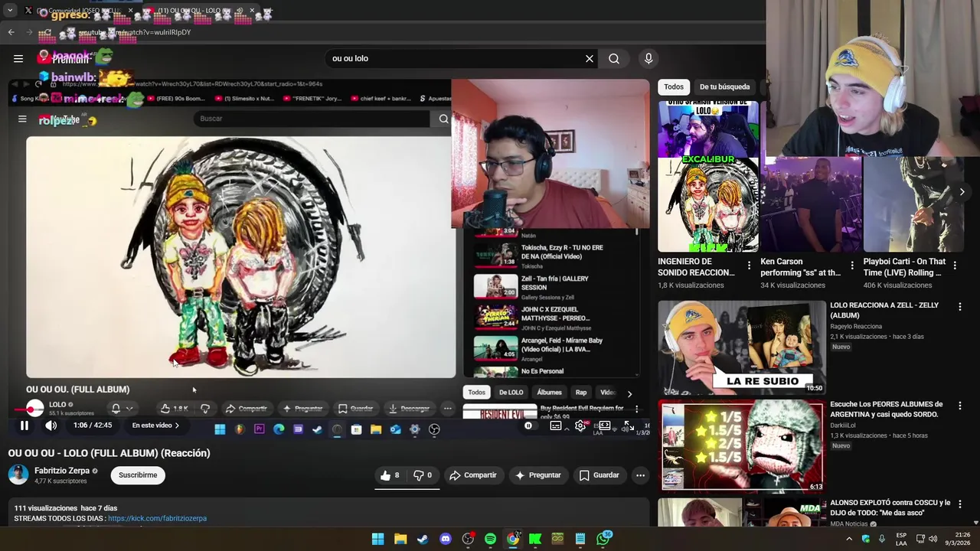The height and width of the screenshot is (551, 980).
Task: Click the Compartir button
Action: [473, 475]
